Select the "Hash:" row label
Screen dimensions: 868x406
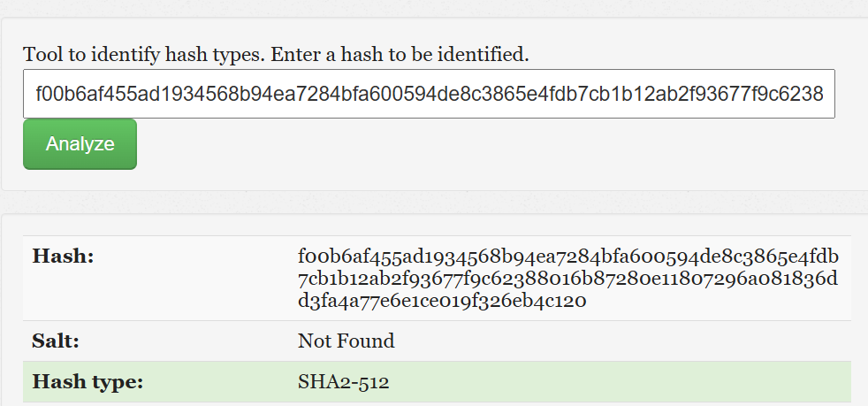(63, 257)
